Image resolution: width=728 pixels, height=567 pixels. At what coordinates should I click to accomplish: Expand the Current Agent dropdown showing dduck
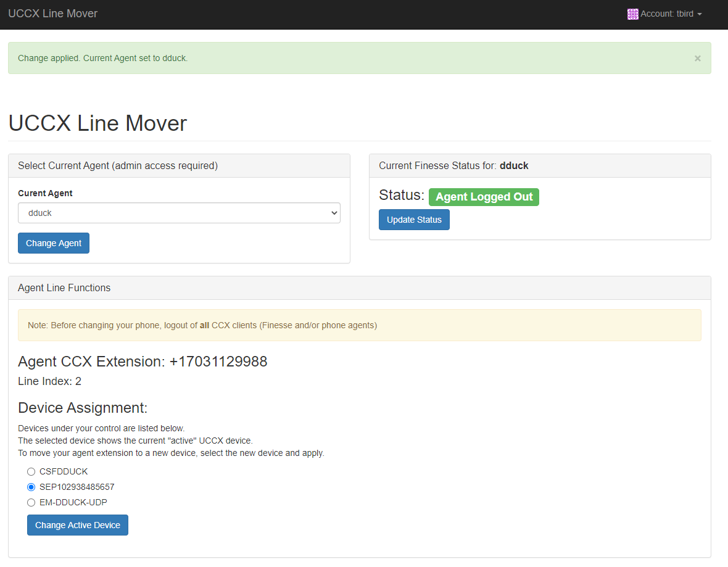tap(179, 213)
